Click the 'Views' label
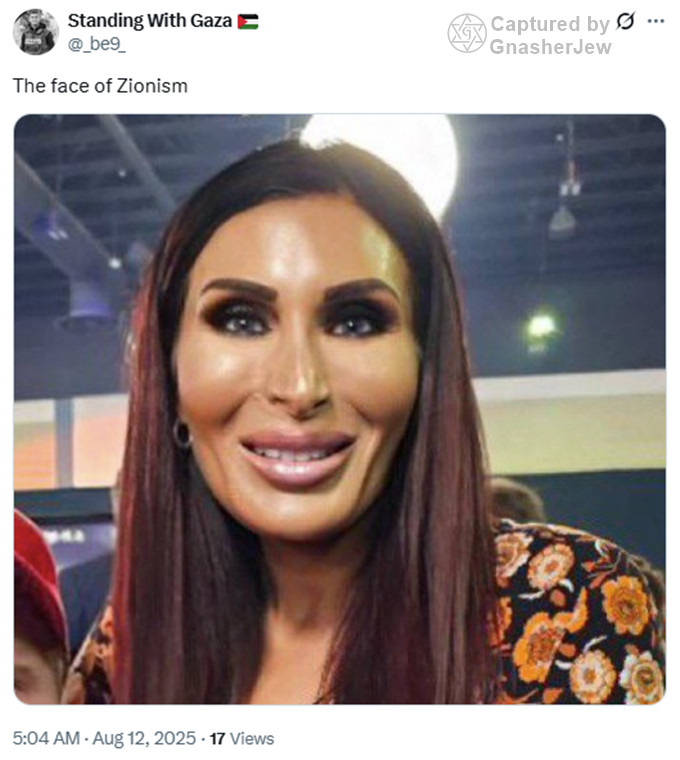Viewport: 680px width, 760px height. (x=252, y=739)
